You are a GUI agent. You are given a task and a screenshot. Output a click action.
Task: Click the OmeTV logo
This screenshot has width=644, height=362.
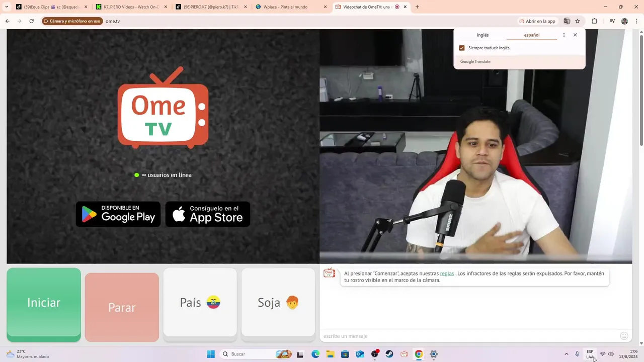163,108
